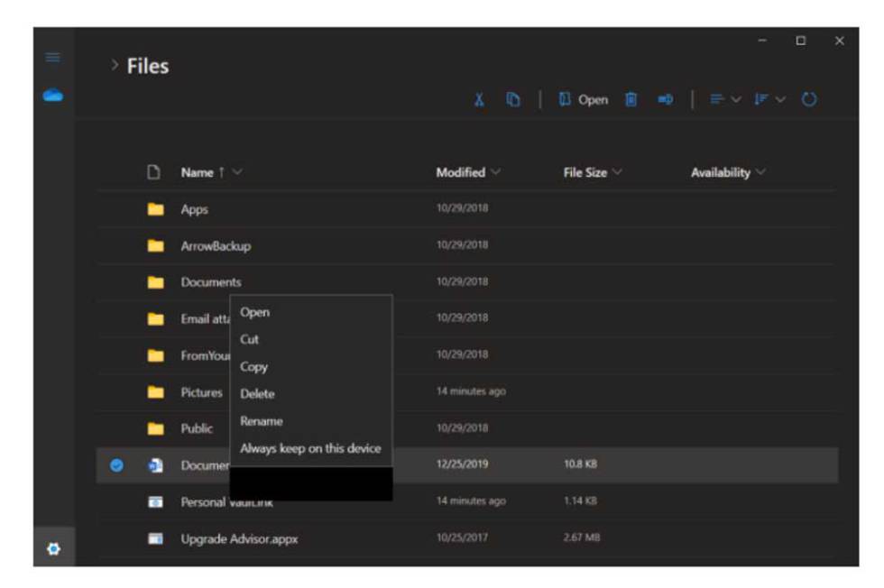This screenshot has height=588, width=884.
Task: Click the Rename toolbar icon
Action: pos(666,100)
